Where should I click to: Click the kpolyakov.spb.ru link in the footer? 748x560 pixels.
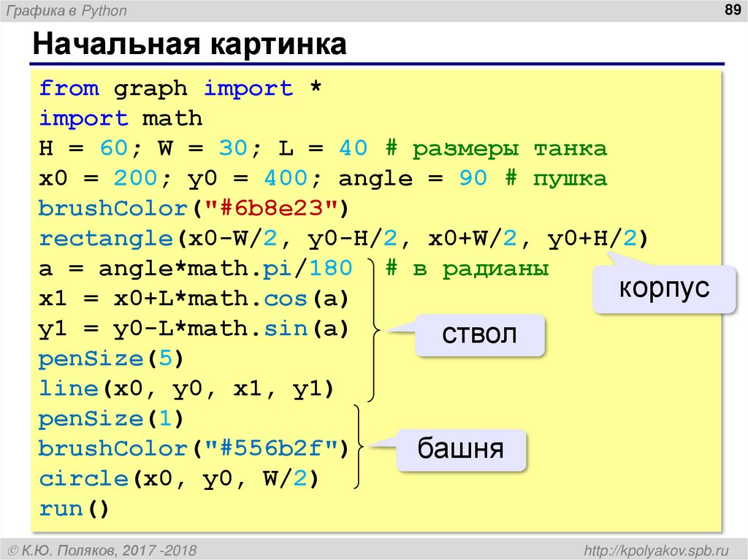(x=657, y=551)
